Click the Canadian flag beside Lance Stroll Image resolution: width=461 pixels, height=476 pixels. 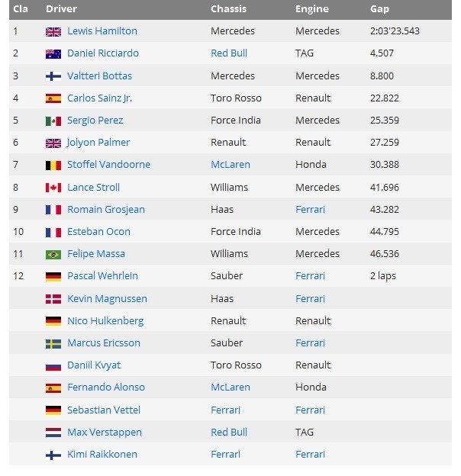tap(53, 188)
